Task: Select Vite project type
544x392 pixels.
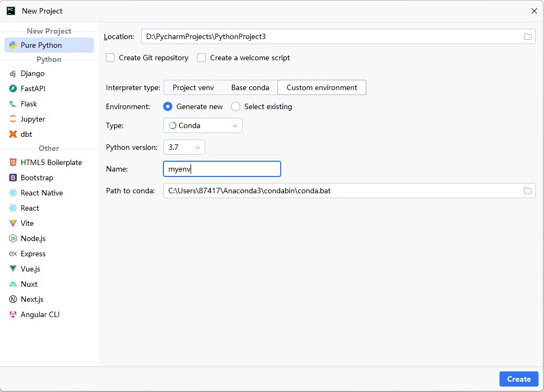Action: (x=49, y=223)
